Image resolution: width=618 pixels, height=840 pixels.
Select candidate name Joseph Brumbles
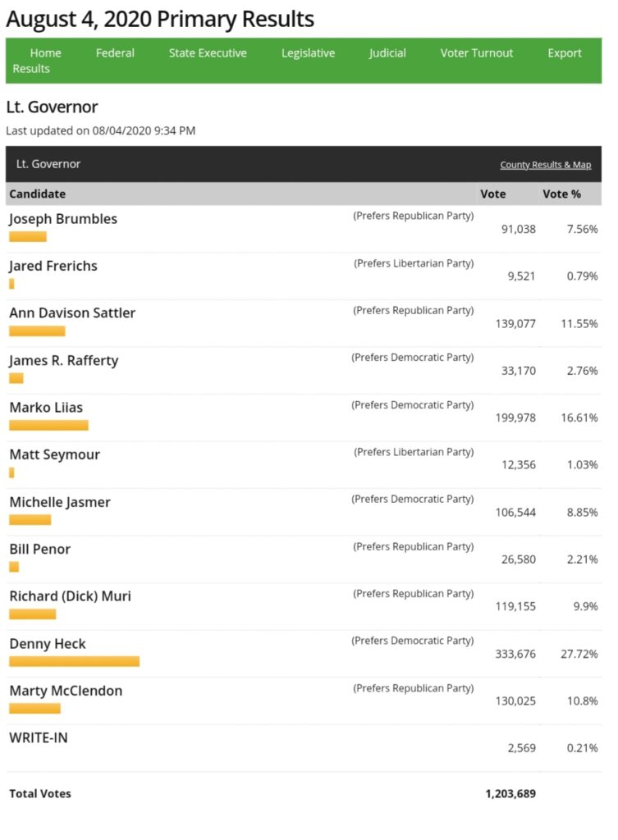point(63,219)
